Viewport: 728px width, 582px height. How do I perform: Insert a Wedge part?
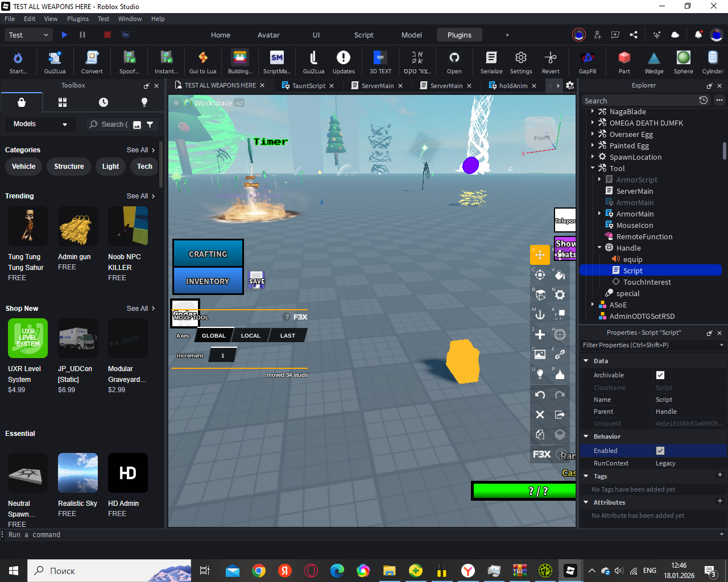(654, 62)
